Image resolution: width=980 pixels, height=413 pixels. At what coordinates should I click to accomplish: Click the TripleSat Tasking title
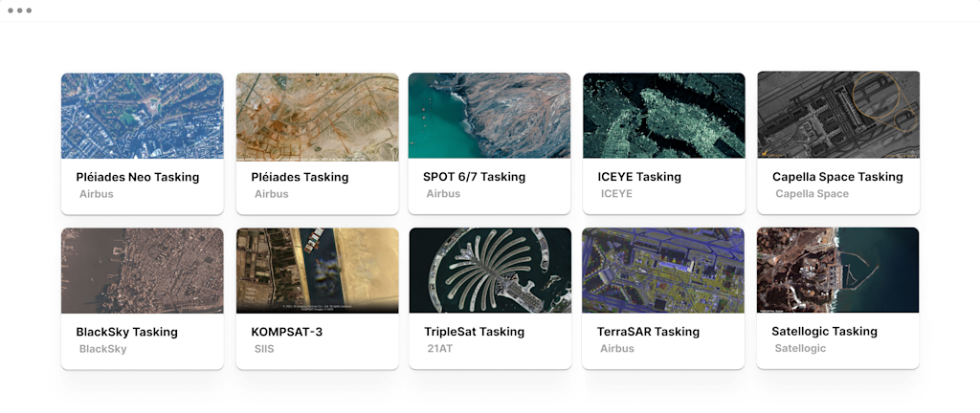click(475, 332)
